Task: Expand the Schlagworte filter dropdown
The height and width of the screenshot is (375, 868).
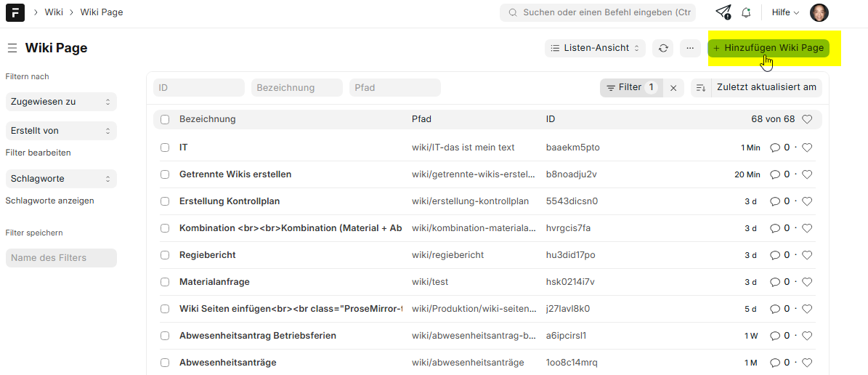Action: (61, 179)
